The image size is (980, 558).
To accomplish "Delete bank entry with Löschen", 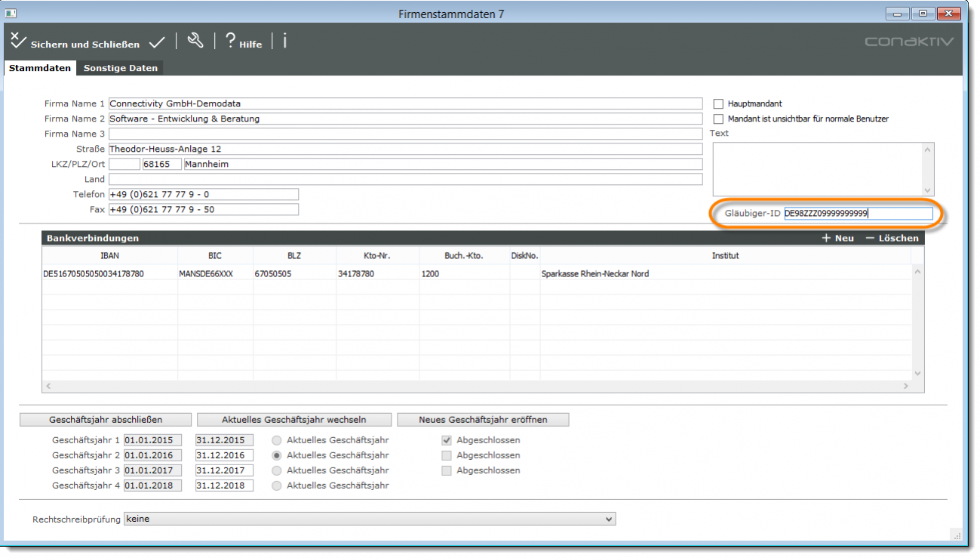I will [892, 238].
